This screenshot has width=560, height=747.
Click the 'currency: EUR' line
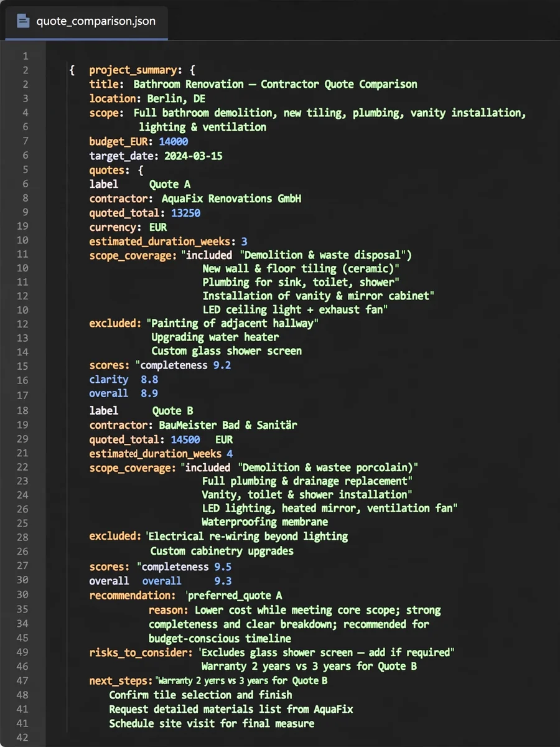[128, 227]
